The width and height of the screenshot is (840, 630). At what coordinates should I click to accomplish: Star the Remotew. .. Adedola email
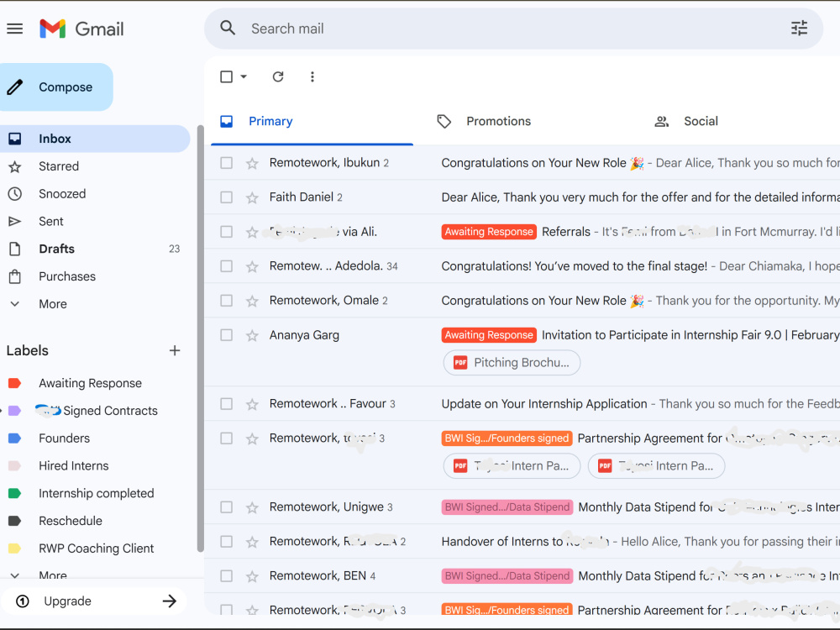point(252,266)
